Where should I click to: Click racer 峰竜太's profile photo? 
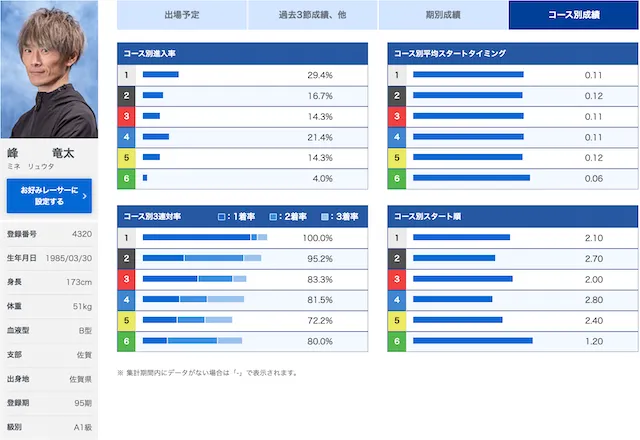point(49,69)
